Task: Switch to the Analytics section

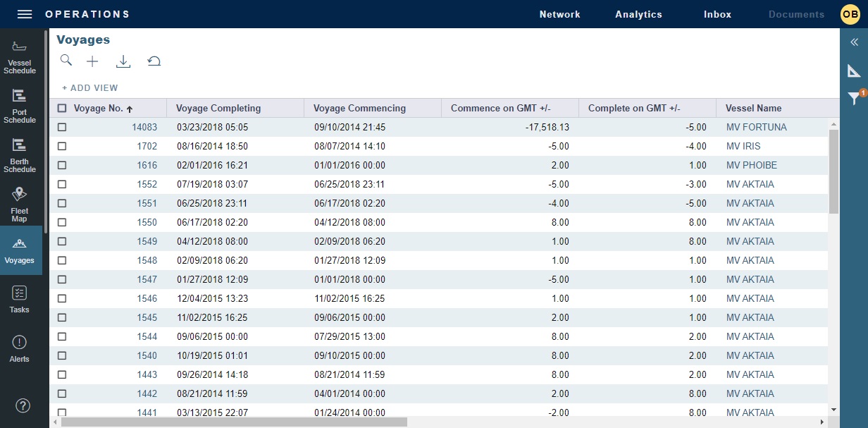Action: [638, 13]
